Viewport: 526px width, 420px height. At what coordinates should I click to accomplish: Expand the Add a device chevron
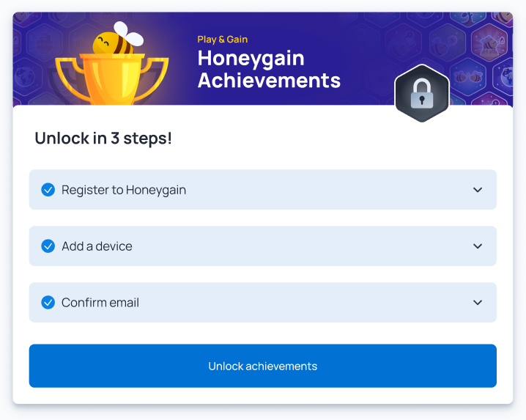pyautogui.click(x=478, y=246)
